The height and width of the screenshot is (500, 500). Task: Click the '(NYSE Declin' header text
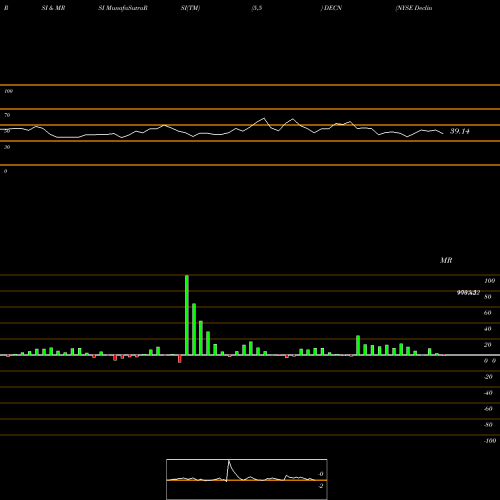tap(414, 8)
